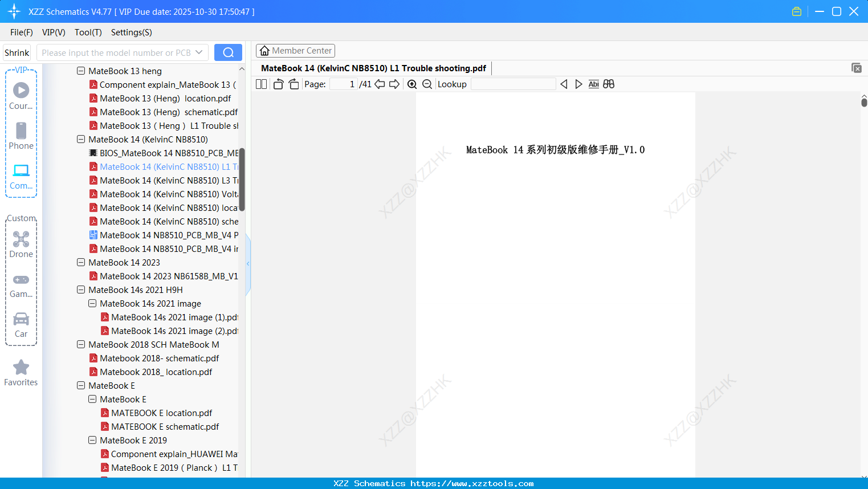Open MateBook 14s 2021 image (1).pdf
The image size is (868, 489).
(169, 317)
